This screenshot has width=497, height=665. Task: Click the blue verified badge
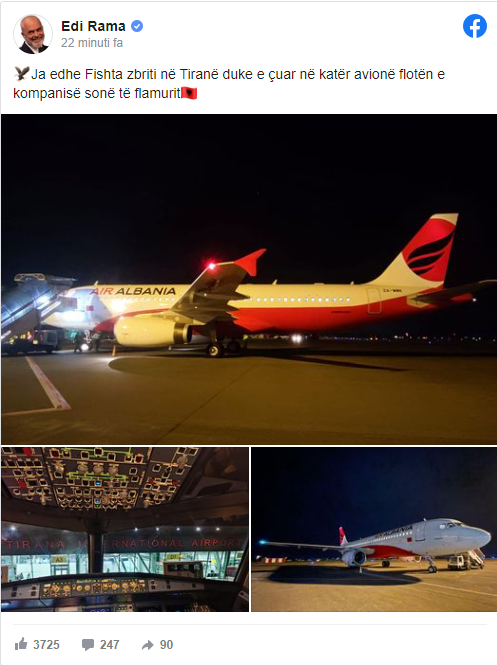(x=137, y=26)
